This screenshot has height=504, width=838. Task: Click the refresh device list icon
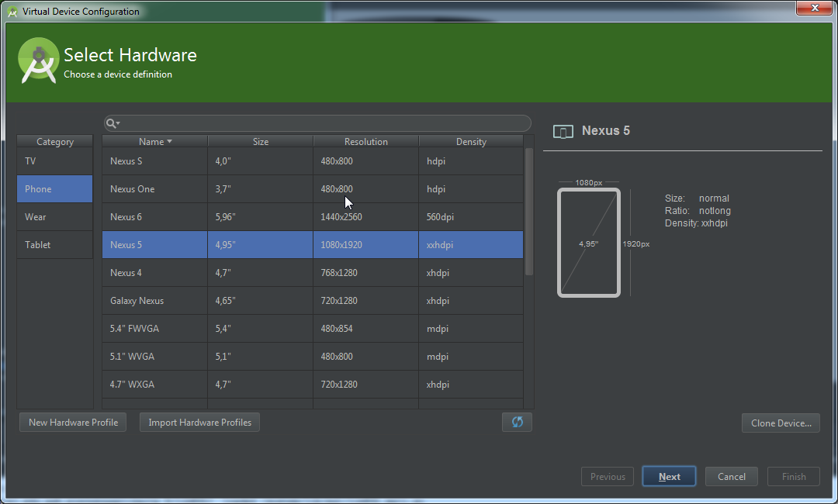tap(518, 423)
